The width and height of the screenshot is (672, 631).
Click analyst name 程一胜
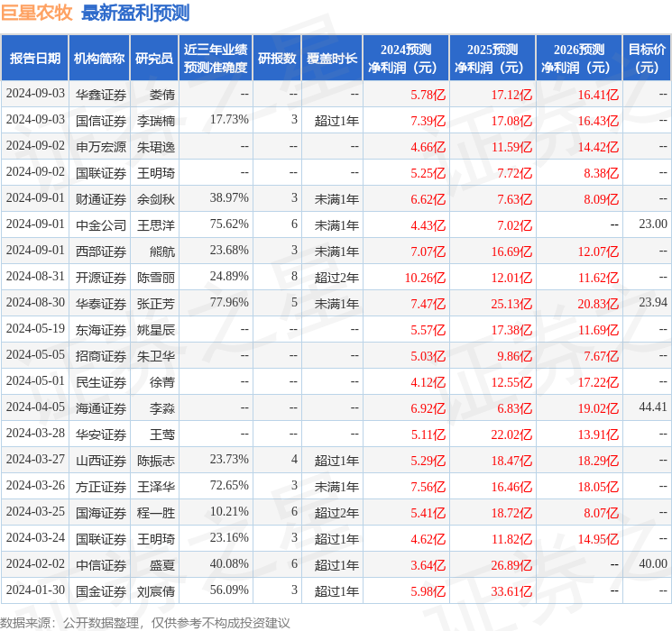tap(156, 513)
